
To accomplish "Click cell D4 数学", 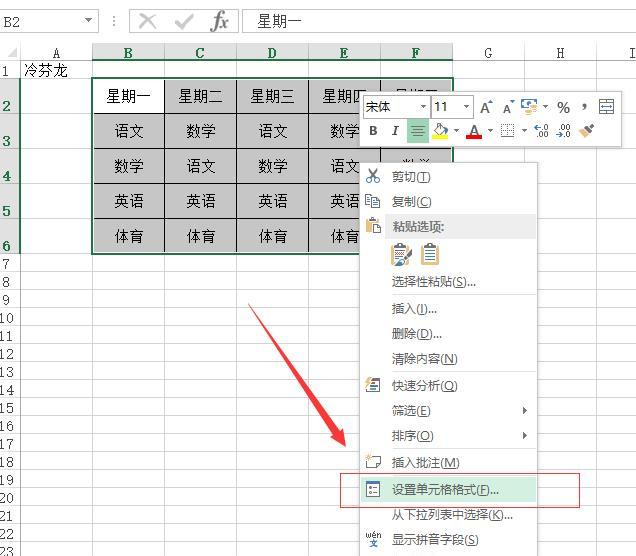I will click(x=272, y=166).
